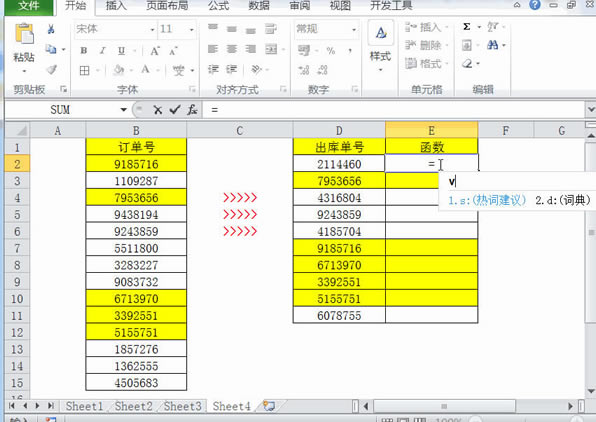This screenshot has height=422, width=596.
Task: Switch to the Data (数据) tab
Action: coord(259,6)
